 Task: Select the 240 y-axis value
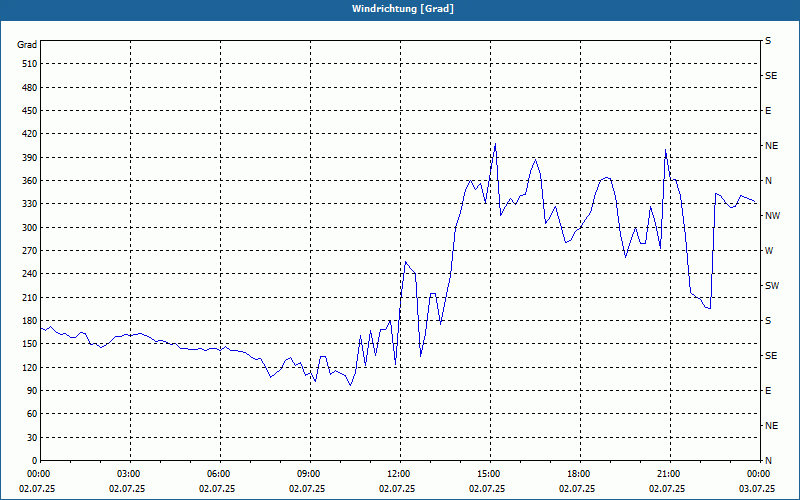[x=30, y=273]
